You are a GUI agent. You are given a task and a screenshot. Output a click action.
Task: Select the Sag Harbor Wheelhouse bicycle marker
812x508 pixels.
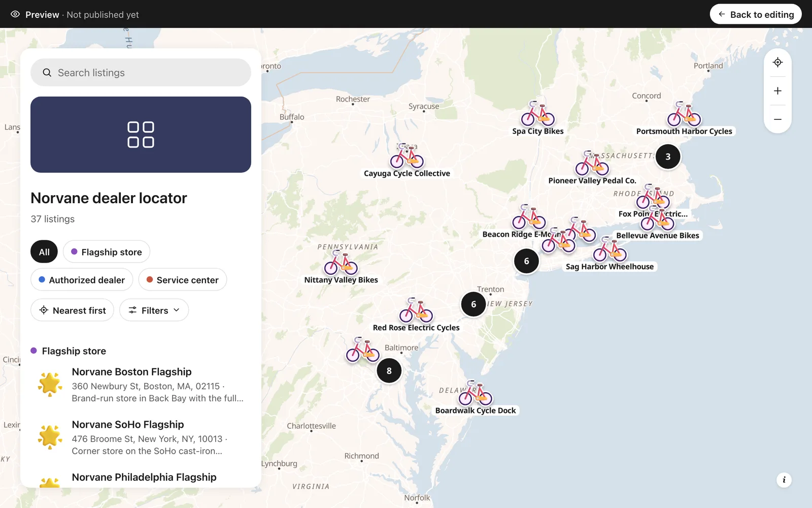tap(610, 249)
